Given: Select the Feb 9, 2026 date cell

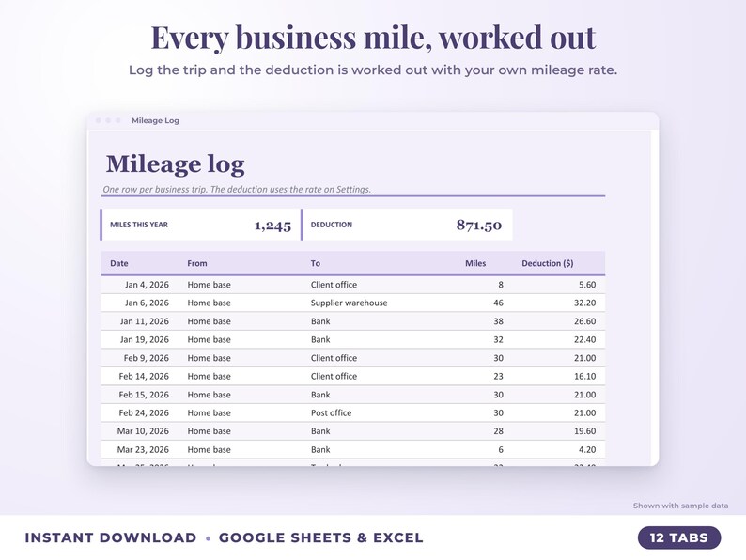Looking at the screenshot, I should pos(146,358).
